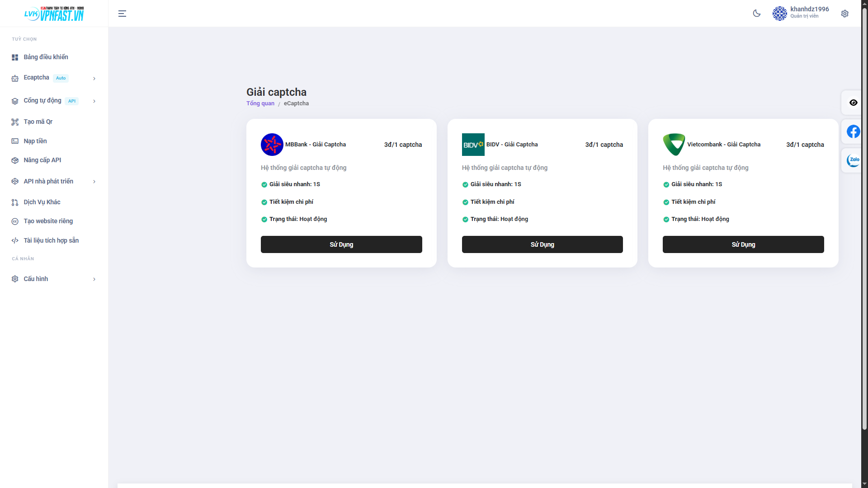Open Bảng điều khiển menu item
The image size is (868, 488).
point(46,57)
